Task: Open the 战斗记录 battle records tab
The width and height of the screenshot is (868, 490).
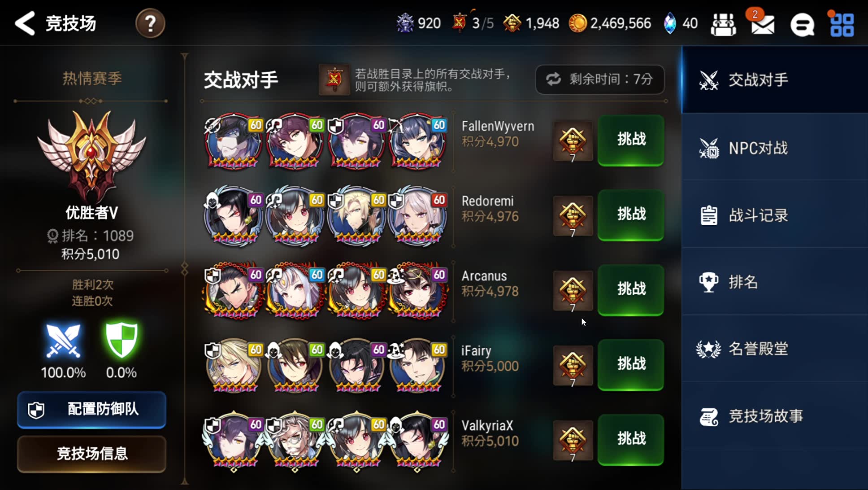Action: 775,215
